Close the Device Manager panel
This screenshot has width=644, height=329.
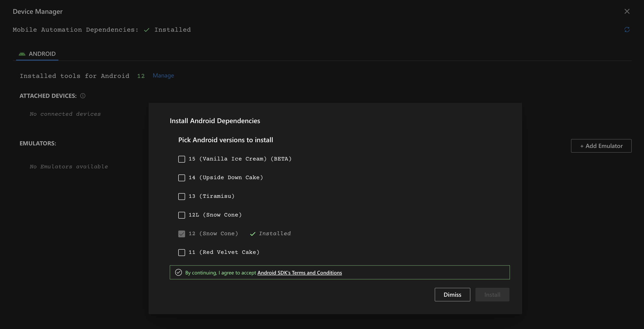click(627, 11)
